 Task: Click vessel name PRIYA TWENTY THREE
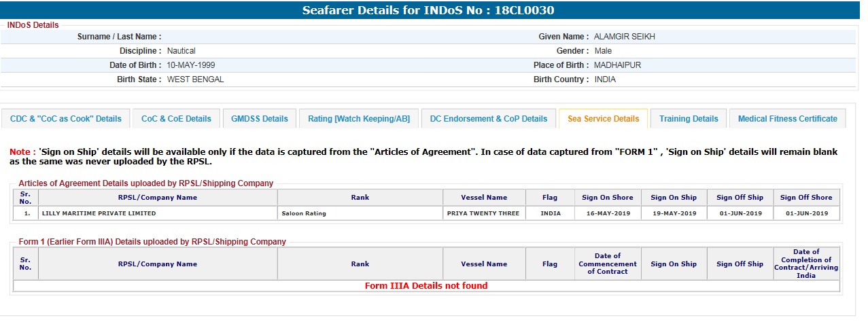click(483, 213)
